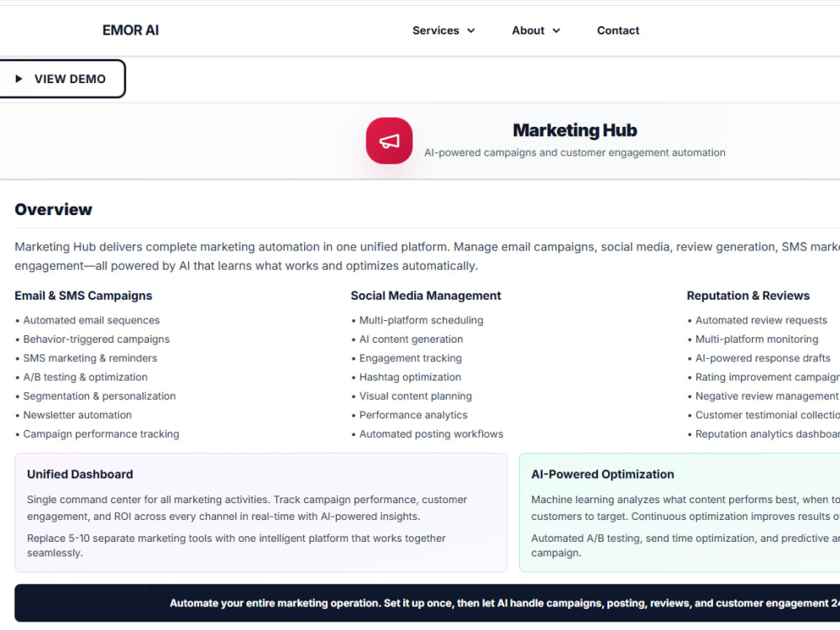
Task: Expand the Services dropdown chevron
Action: [471, 30]
